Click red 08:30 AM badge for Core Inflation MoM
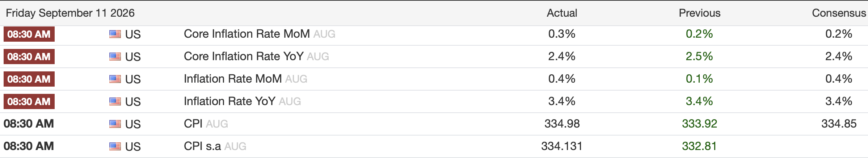The height and width of the screenshot is (158, 868). 29,34
